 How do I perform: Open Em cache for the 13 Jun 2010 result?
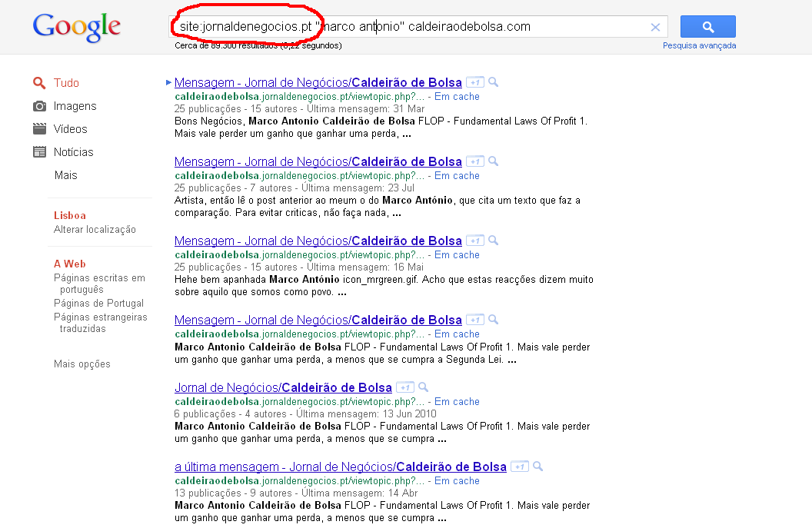[x=457, y=402]
